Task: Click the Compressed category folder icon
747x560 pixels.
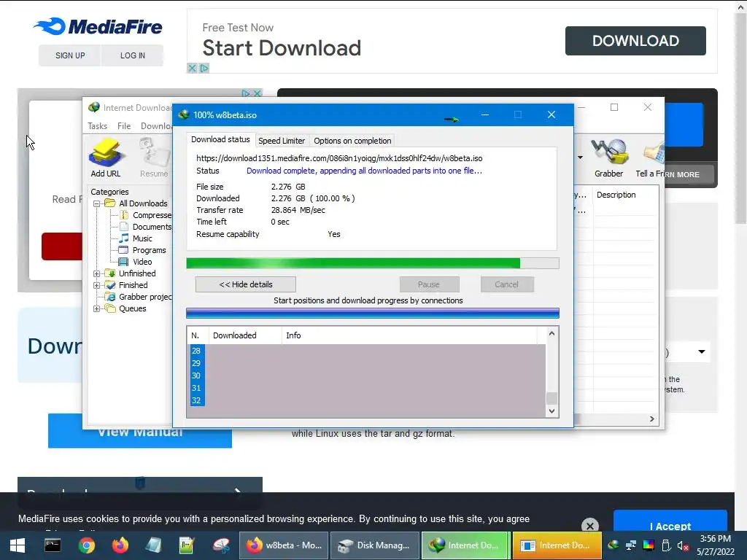Action: point(124,215)
